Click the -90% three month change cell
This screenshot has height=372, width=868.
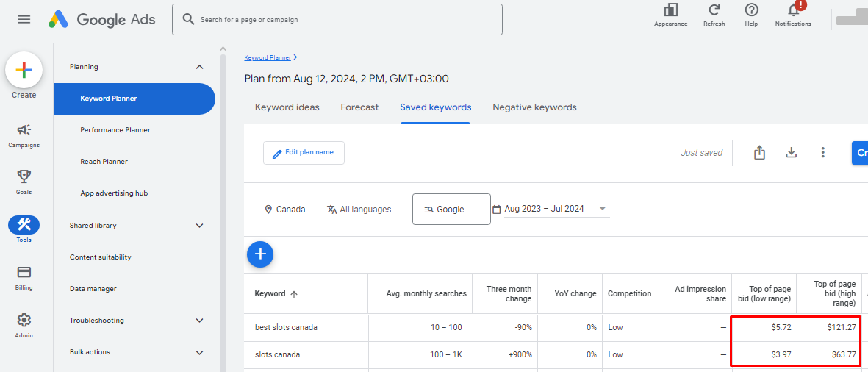pos(523,328)
